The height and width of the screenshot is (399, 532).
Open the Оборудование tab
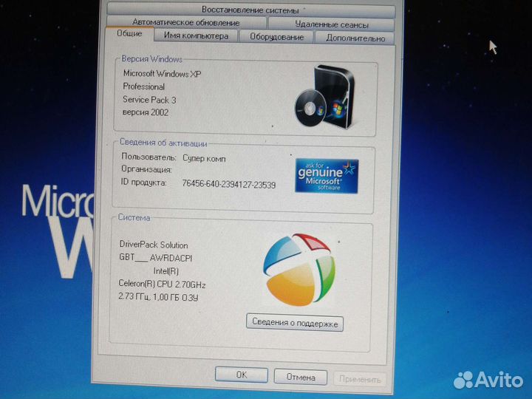[x=276, y=37]
